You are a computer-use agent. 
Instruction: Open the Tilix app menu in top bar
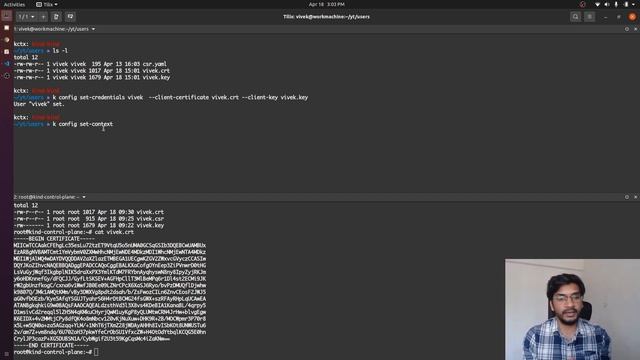tap(47, 4)
